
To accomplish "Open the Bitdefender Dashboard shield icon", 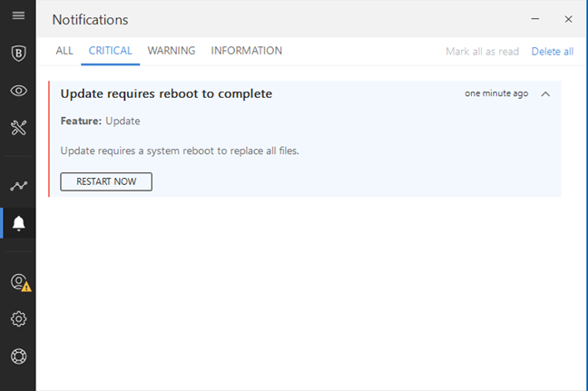I will [x=18, y=53].
